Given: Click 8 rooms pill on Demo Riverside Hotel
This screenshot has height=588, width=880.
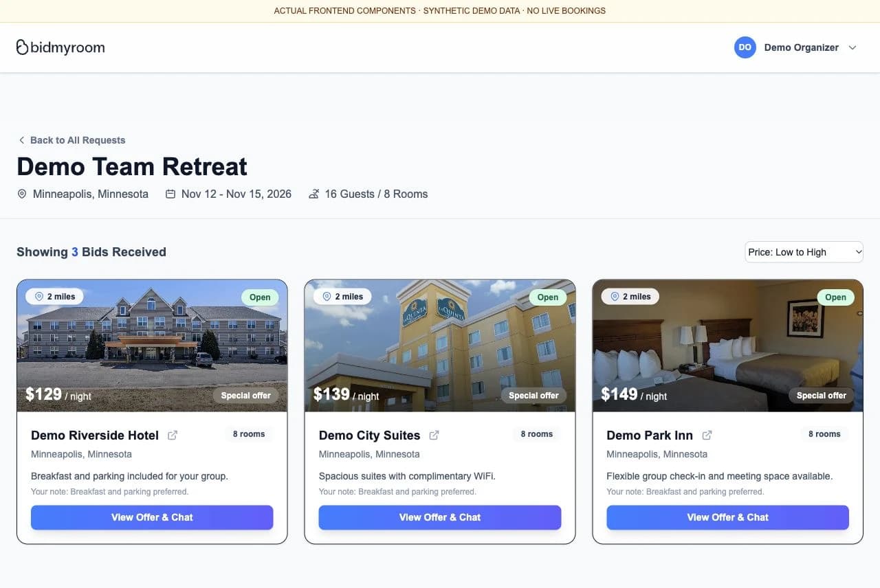Looking at the screenshot, I should coord(249,434).
